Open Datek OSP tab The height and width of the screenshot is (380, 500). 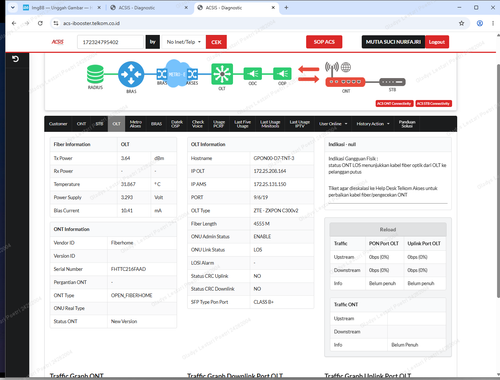(x=176, y=124)
